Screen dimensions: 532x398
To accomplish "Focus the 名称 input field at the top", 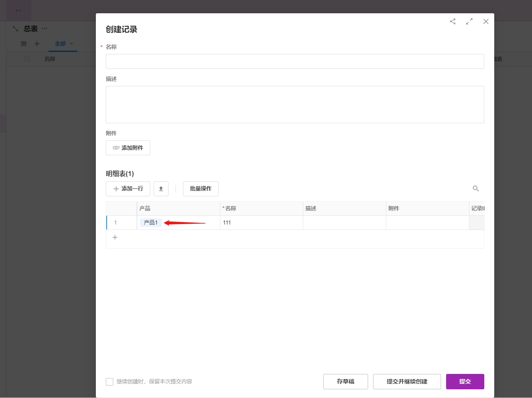I will tap(295, 61).
